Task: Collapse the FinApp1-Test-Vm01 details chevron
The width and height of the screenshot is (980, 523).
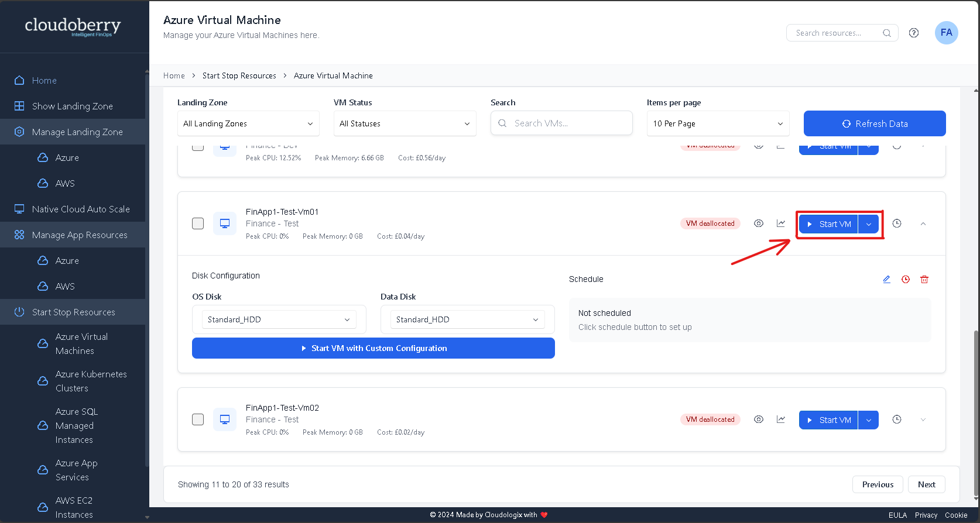Action: tap(923, 223)
